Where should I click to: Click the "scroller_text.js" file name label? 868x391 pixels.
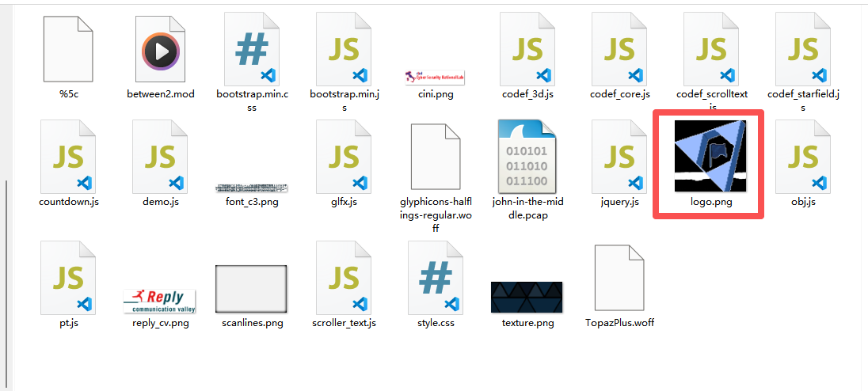344,323
